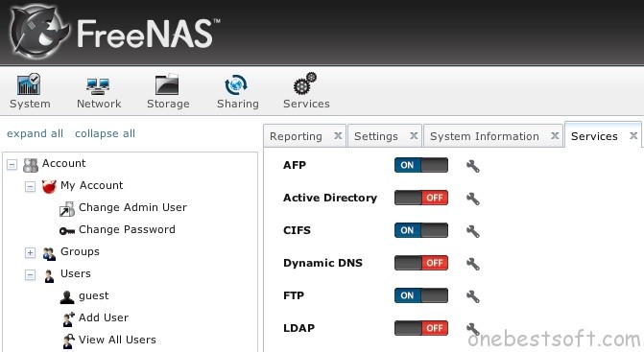
Task: Switch to the Reporting tab
Action: (296, 136)
